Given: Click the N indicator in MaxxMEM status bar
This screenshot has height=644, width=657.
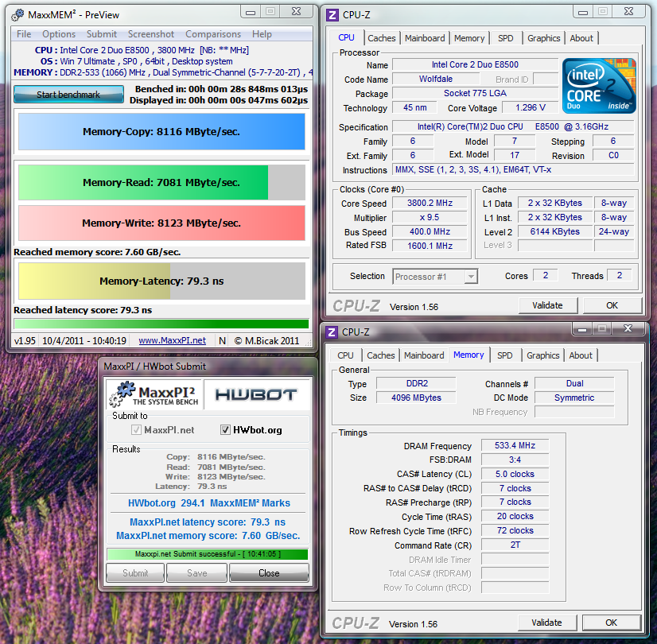Looking at the screenshot, I should point(222,341).
